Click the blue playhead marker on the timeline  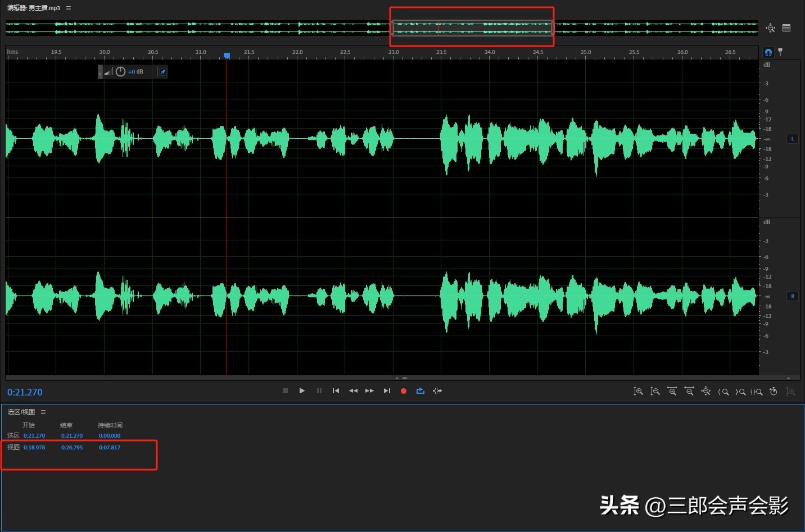(x=227, y=56)
